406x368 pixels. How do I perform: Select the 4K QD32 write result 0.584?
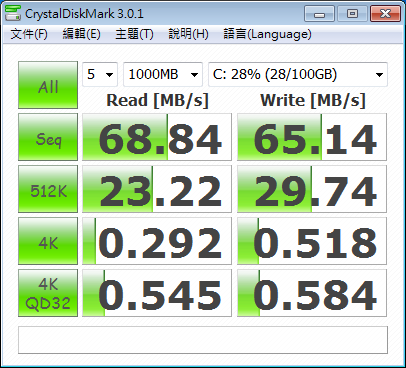click(312, 293)
